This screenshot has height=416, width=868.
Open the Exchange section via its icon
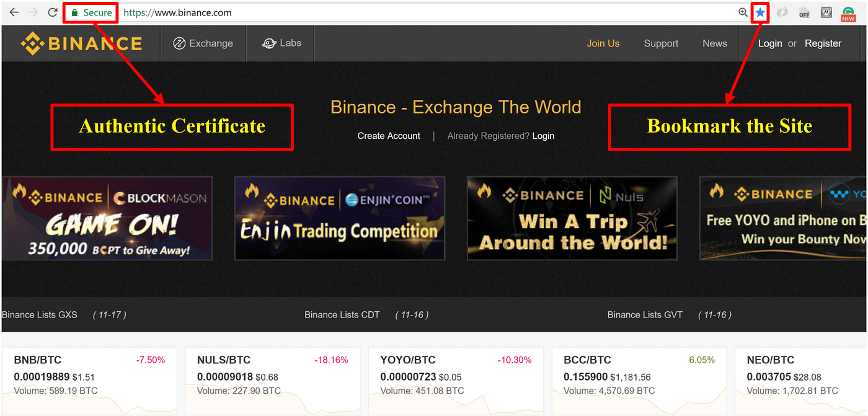(179, 43)
